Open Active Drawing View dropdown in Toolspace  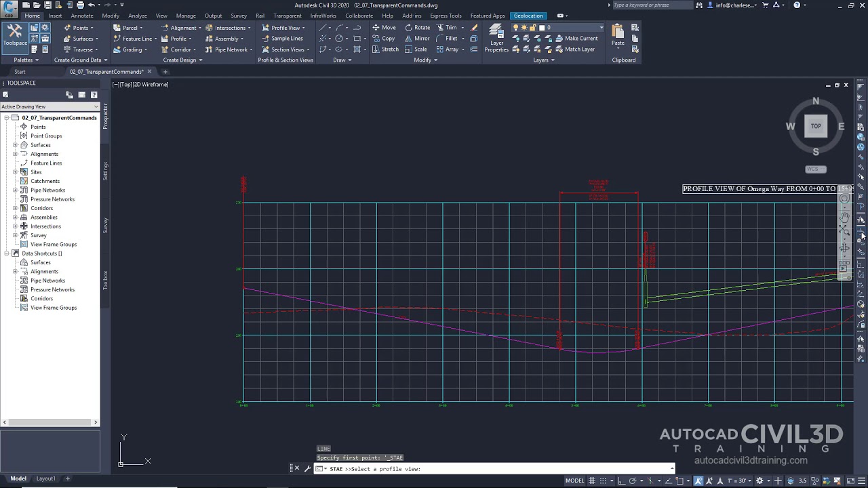(50, 106)
